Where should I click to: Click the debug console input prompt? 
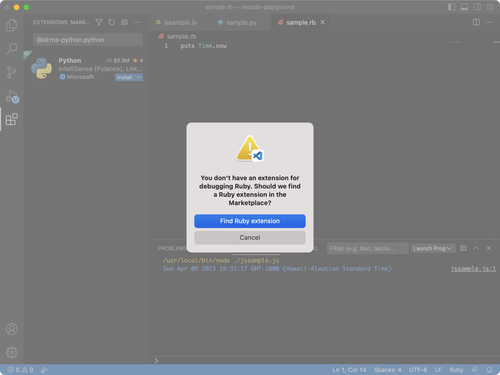click(323, 360)
